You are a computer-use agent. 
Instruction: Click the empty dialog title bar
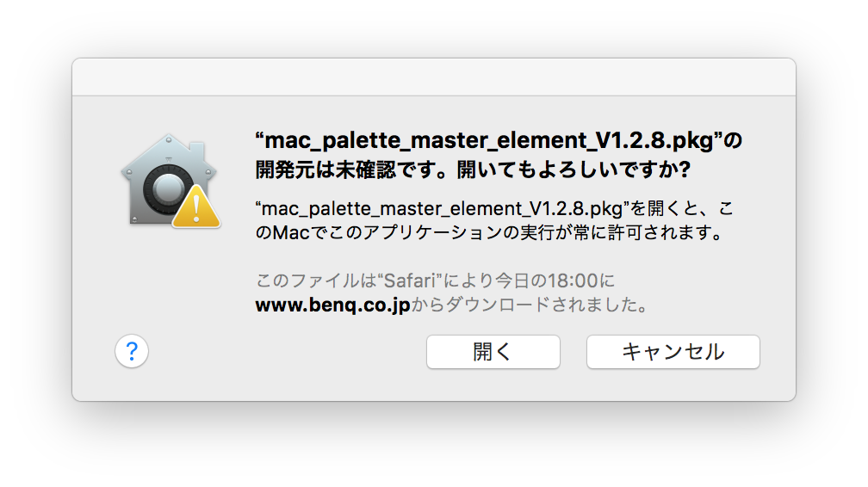click(434, 77)
